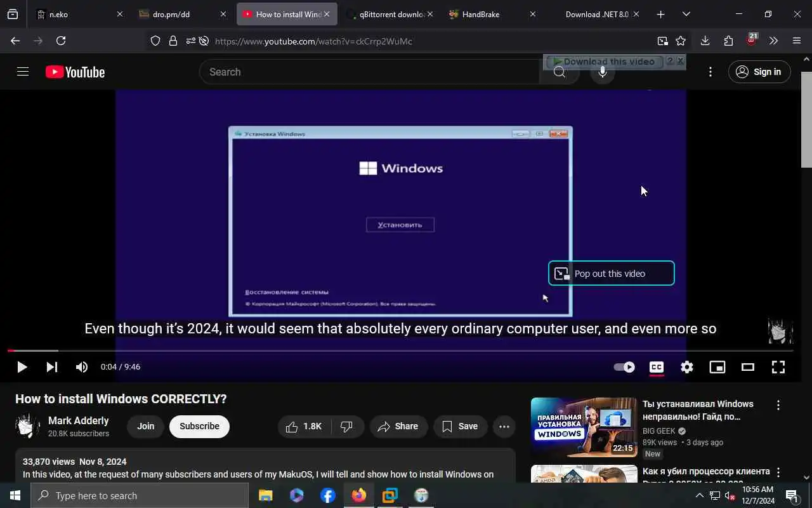
Task: Show hidden system tray icons
Action: pos(700,495)
